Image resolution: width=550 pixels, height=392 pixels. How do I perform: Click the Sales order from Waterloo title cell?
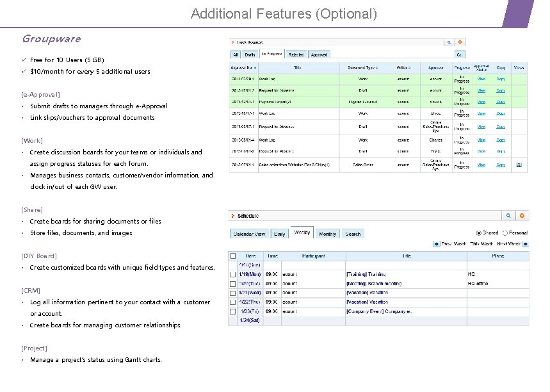[x=298, y=165]
